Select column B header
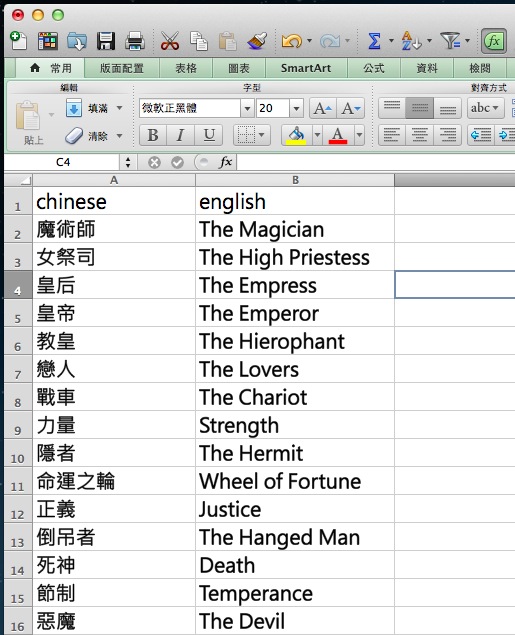The image size is (515, 635). pyautogui.click(x=295, y=180)
